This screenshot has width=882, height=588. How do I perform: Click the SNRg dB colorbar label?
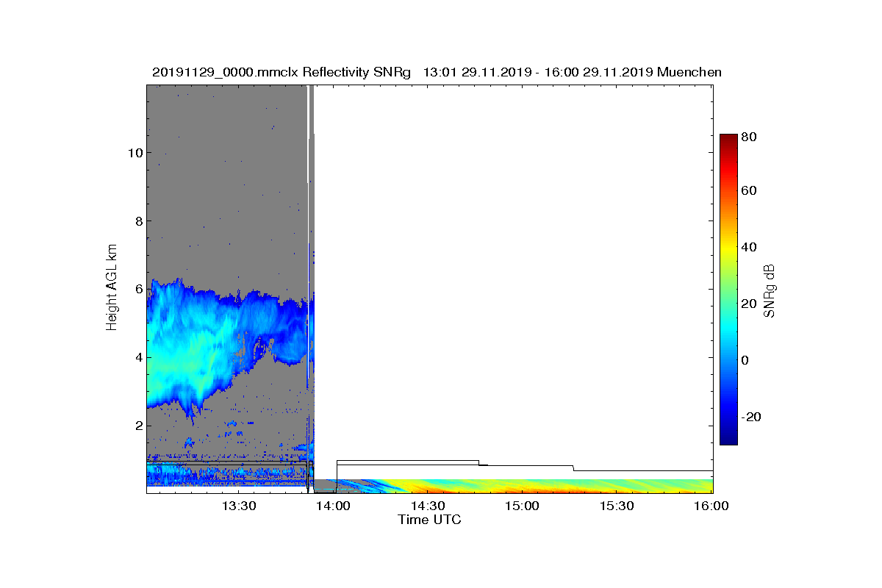coord(770,289)
